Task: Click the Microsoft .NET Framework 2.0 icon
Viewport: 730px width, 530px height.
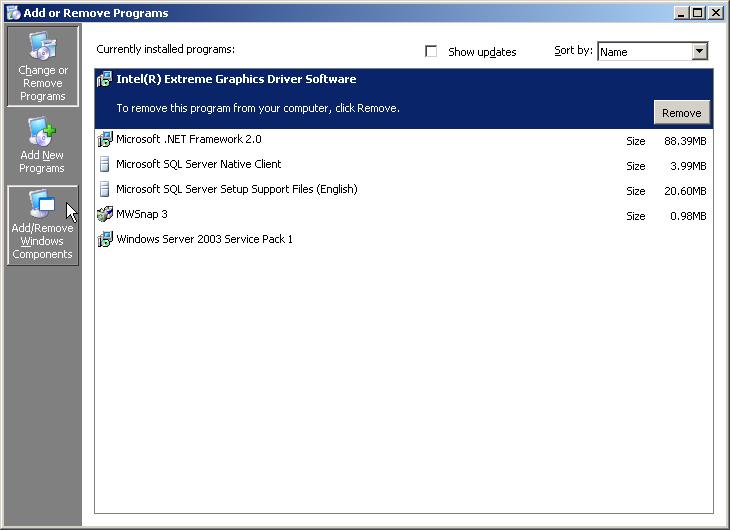Action: click(x=105, y=140)
